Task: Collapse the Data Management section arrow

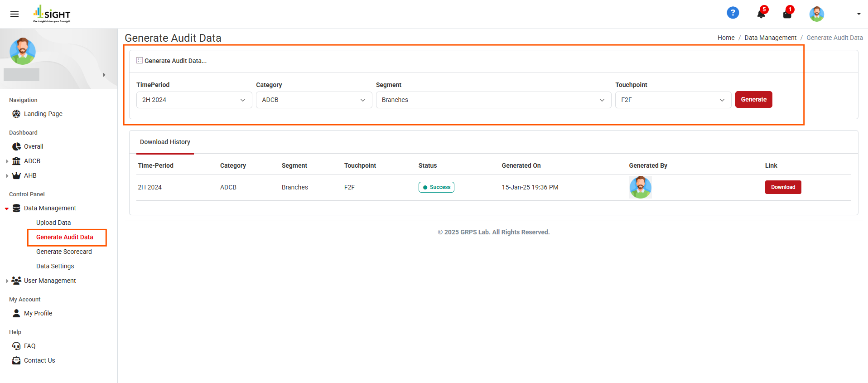Action: click(7, 208)
